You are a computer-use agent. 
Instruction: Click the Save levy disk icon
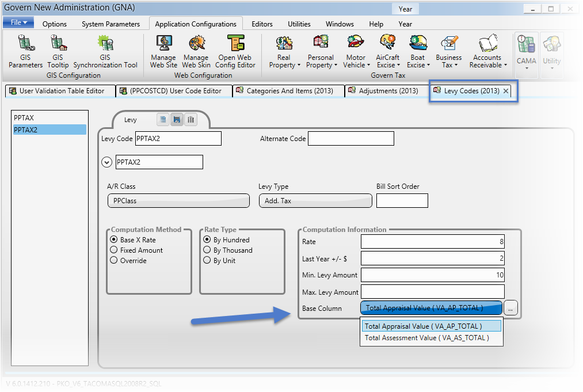177,120
